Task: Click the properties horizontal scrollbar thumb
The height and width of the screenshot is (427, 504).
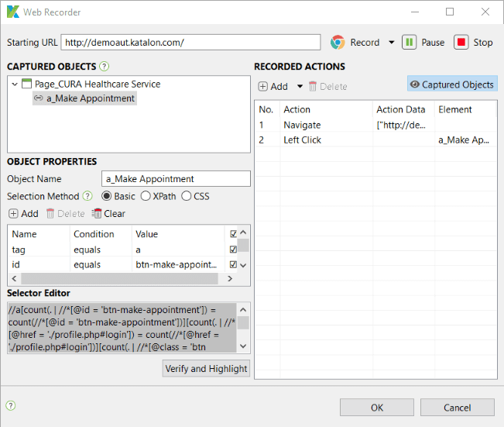Action: coord(119,279)
